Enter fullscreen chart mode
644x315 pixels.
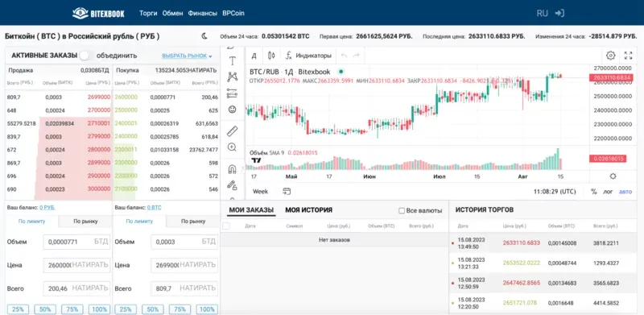[628, 56]
